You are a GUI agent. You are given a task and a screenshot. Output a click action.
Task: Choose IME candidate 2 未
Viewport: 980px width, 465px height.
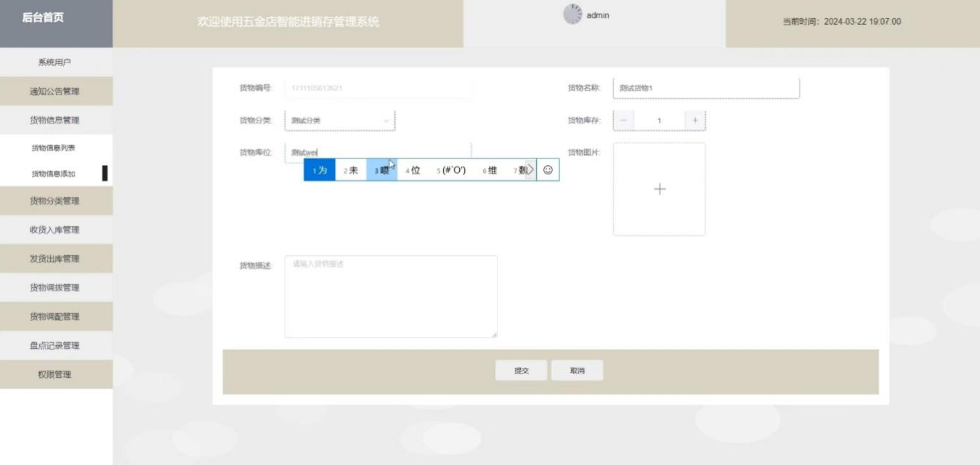coord(351,170)
